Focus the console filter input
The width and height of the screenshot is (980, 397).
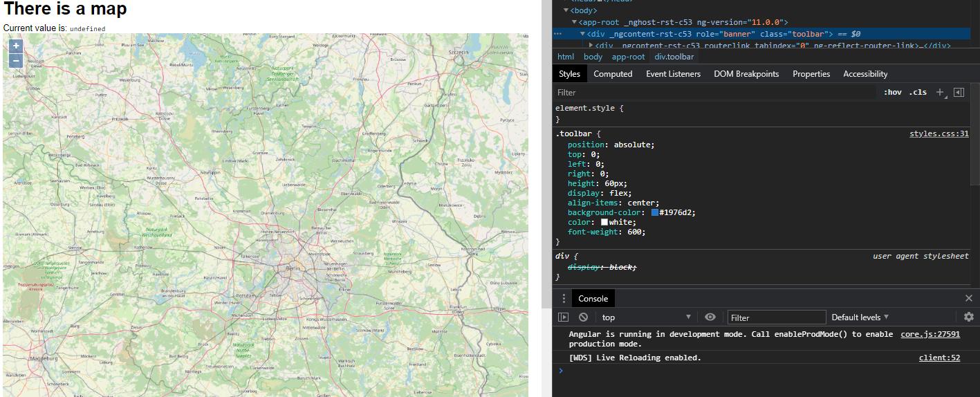point(777,317)
